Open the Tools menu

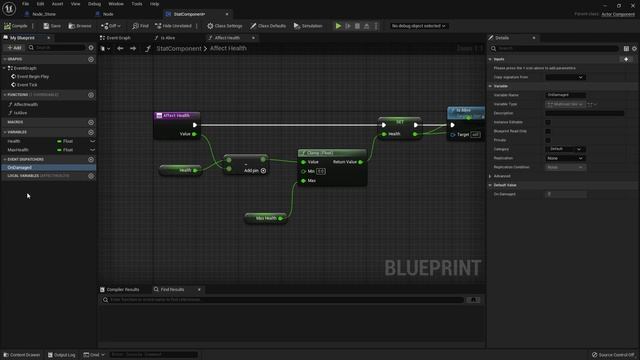click(137, 4)
